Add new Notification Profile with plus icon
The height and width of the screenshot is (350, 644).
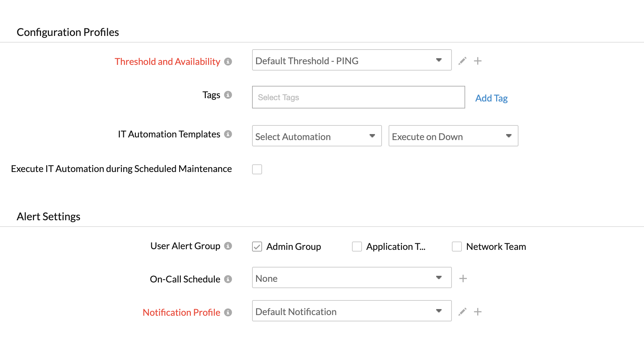coord(478,312)
